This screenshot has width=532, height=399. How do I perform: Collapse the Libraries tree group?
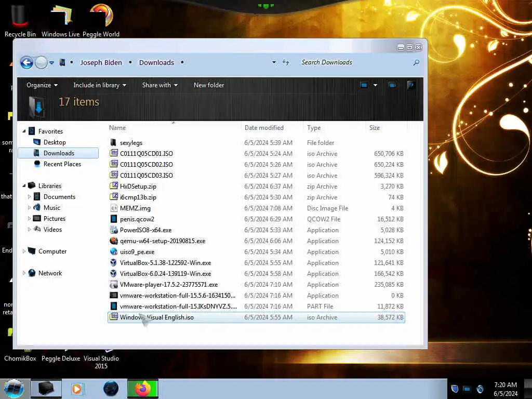coord(24,186)
